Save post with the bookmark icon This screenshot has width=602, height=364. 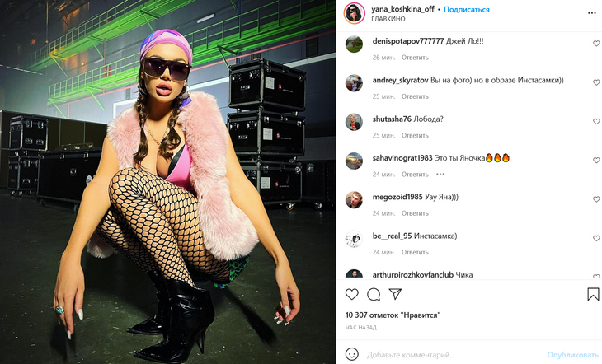tap(593, 294)
